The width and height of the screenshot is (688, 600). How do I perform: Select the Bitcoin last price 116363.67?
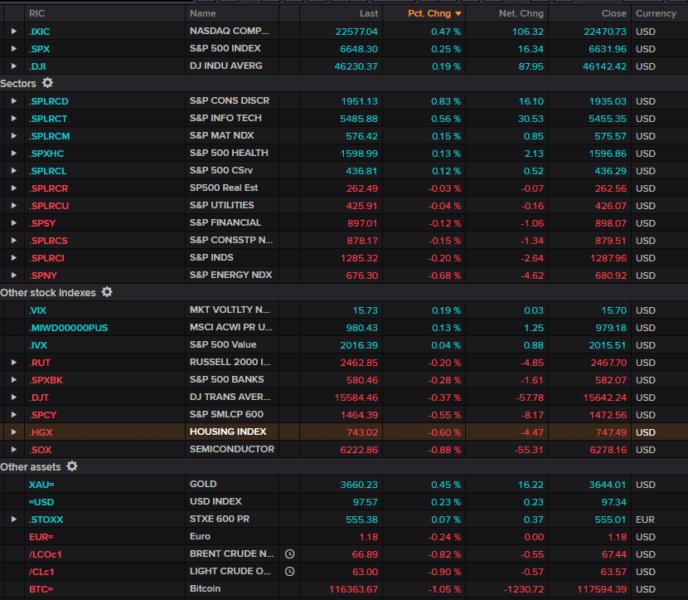353,589
